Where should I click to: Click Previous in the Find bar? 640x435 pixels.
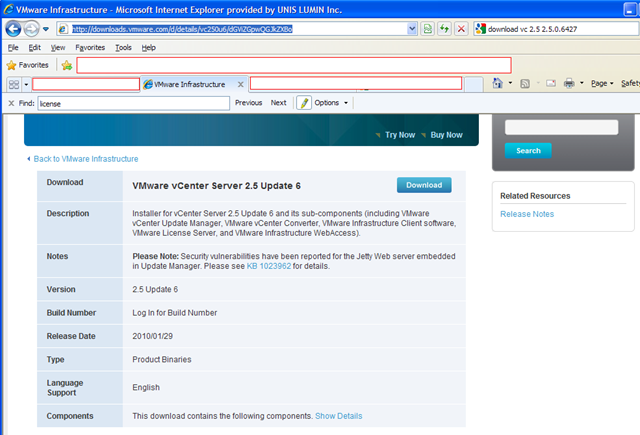pos(248,103)
